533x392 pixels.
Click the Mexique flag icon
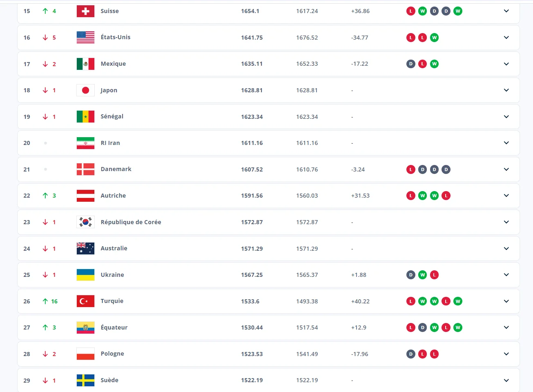click(85, 64)
